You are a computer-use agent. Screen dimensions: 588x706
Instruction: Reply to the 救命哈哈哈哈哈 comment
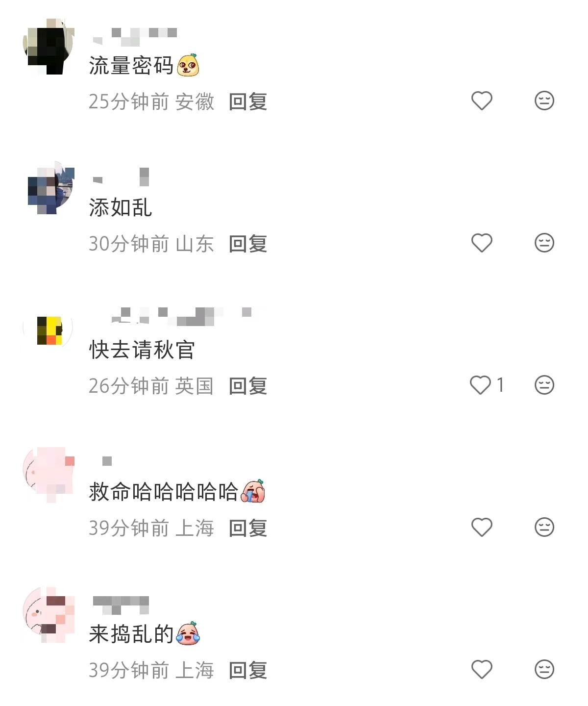coord(248,529)
